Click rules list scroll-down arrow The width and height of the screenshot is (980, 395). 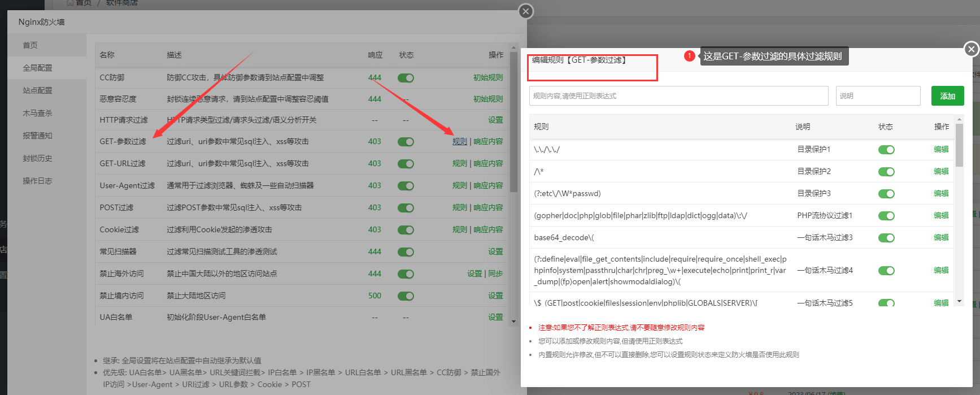point(959,301)
